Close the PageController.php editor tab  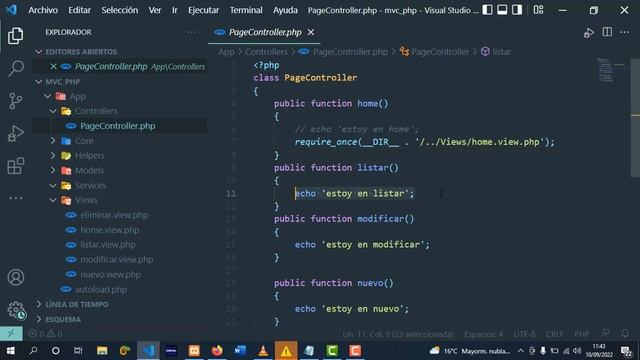311,32
